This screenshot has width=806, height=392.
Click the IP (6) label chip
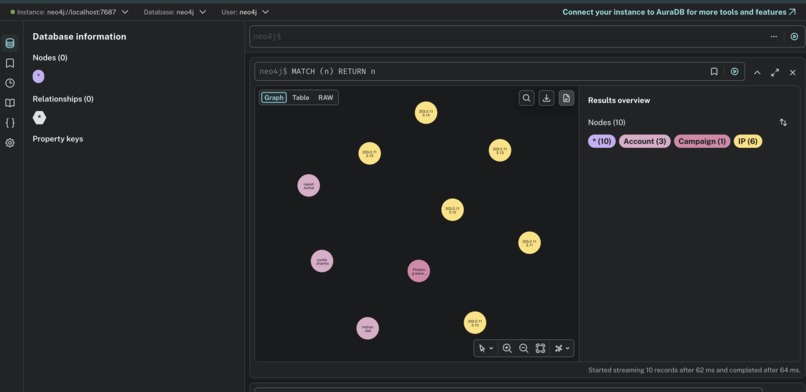tap(748, 141)
